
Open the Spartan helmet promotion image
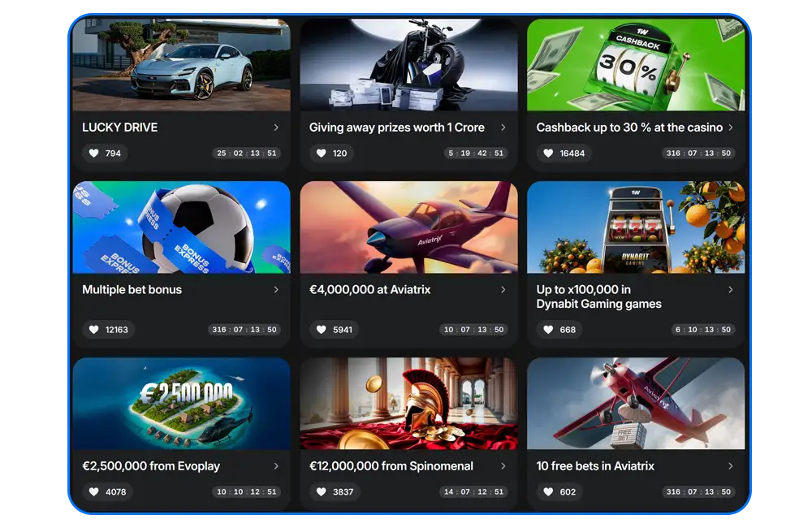[408, 403]
